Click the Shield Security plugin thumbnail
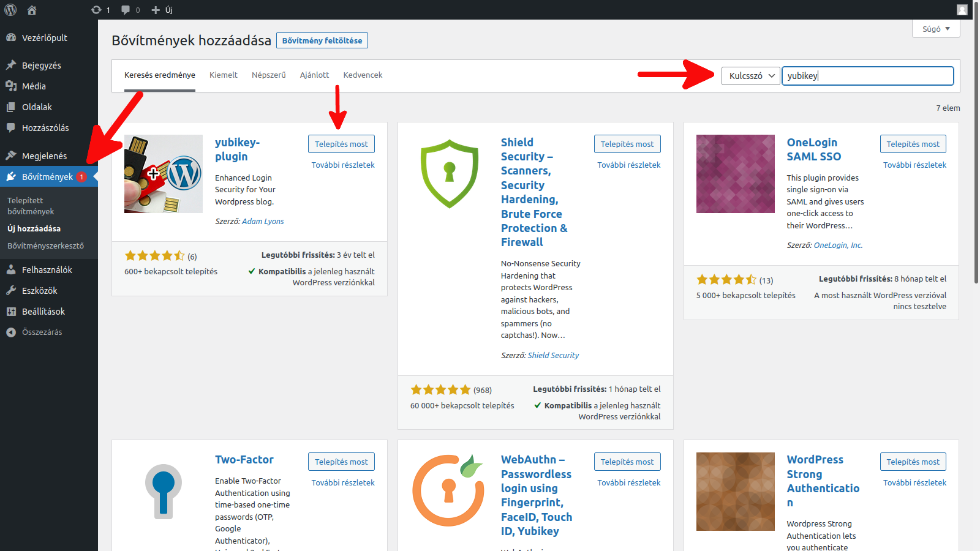Viewport: 980px width, 551px height. point(449,174)
